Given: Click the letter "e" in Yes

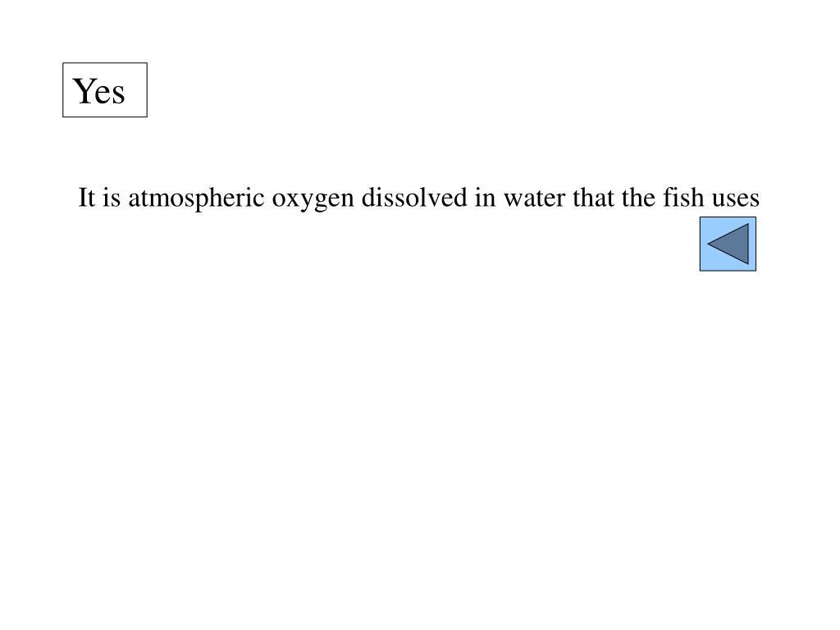Looking at the screenshot, I should click(x=103, y=94).
